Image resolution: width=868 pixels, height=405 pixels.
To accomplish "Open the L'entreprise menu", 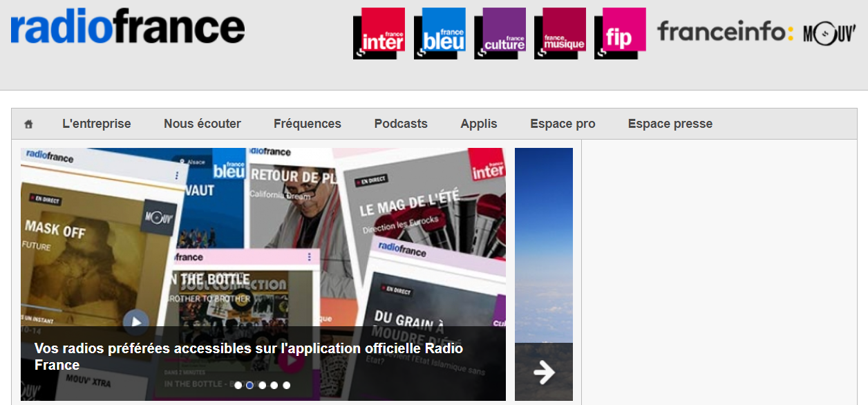I will coord(97,124).
